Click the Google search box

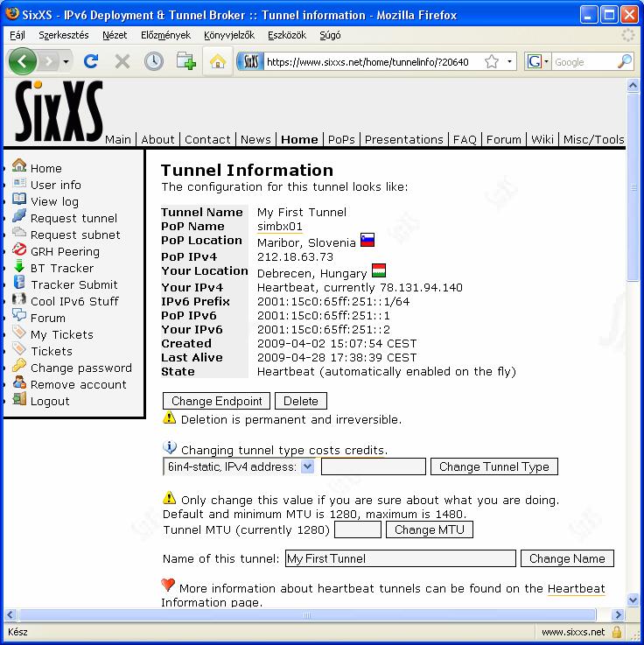584,62
